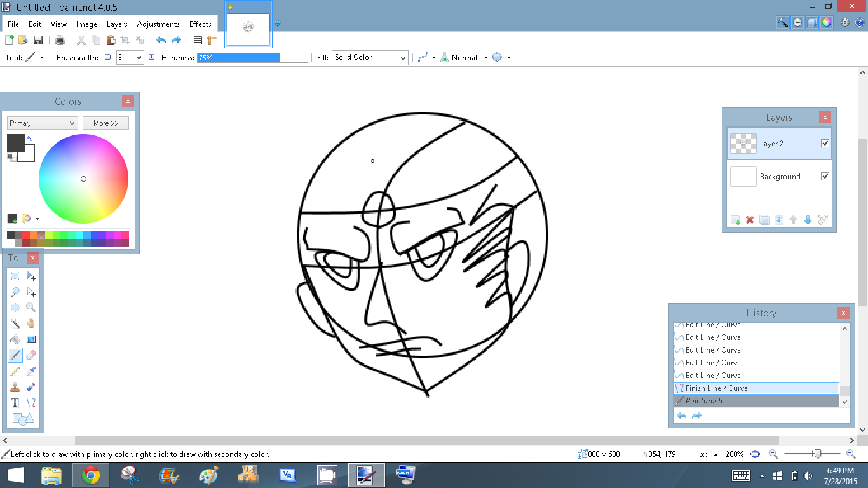This screenshot has width=868, height=488.
Task: Select the Clone Stamp tool
Action: (x=15, y=387)
